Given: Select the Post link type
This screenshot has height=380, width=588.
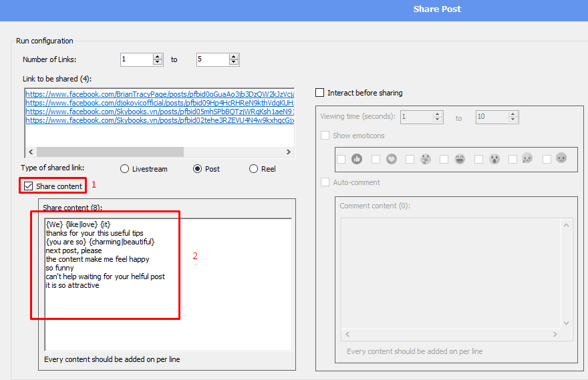Looking at the screenshot, I should click(x=197, y=169).
